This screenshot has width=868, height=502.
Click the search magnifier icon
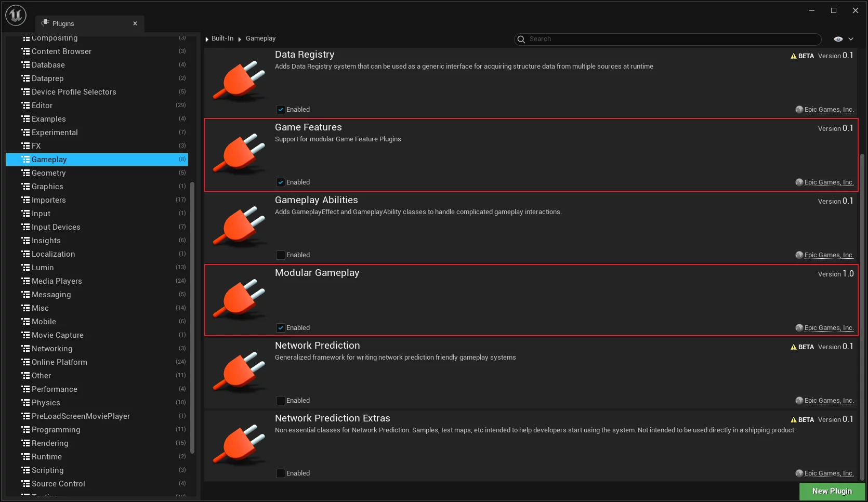pos(521,39)
